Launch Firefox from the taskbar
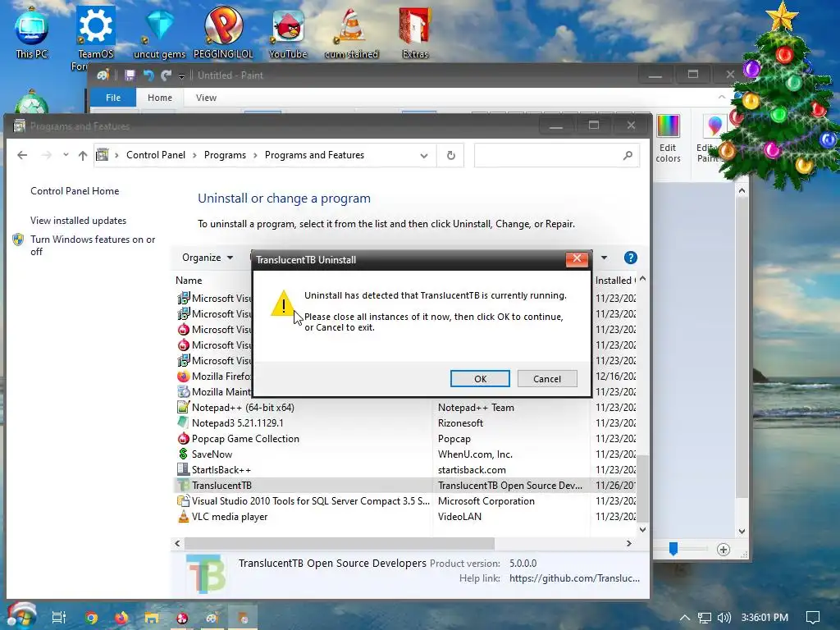Image resolution: width=840 pixels, height=630 pixels. [121, 618]
